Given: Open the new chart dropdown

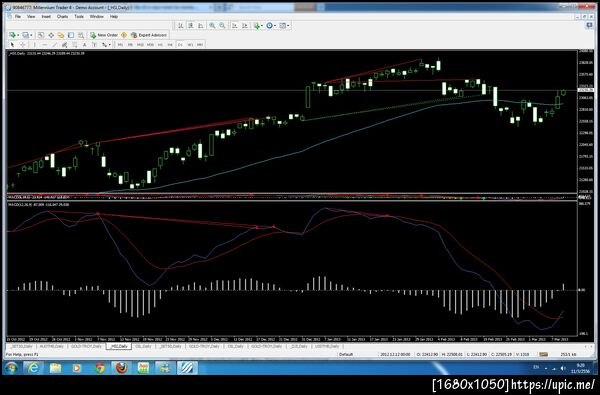Looking at the screenshot, I should [14, 35].
